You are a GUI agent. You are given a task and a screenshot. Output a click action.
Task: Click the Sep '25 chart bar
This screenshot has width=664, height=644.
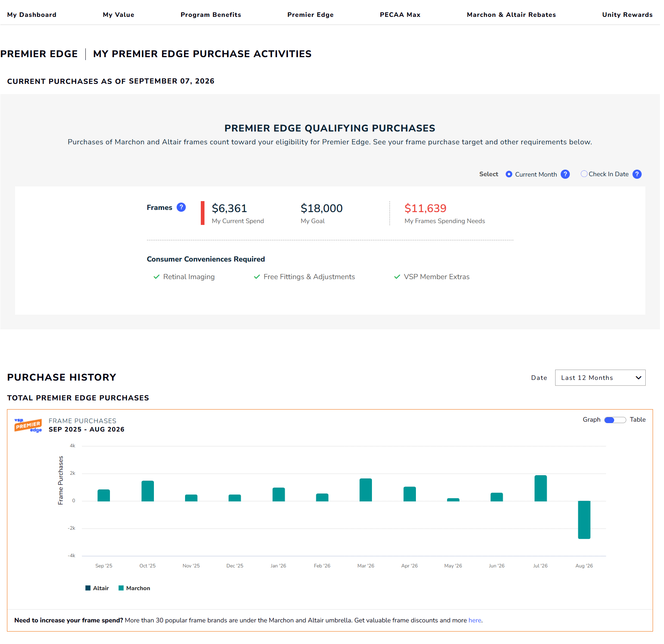pos(104,495)
